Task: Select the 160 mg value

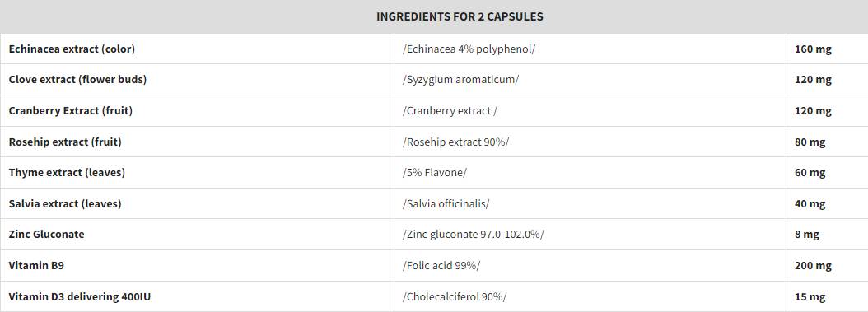Action: [813, 49]
